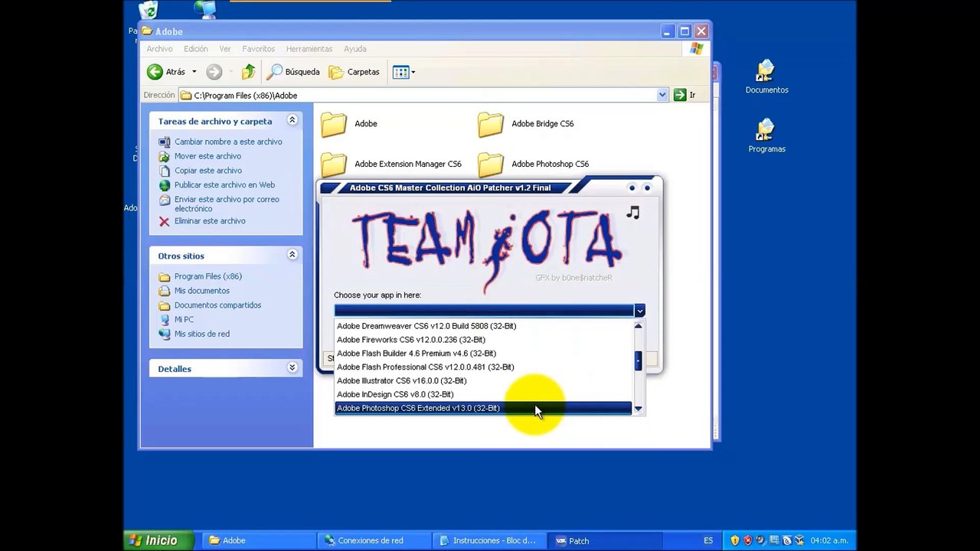Select Adobe Illustrator CS6 v16.0.0 (32-Bit)
Viewport: 980px width, 551px height.
click(484, 381)
